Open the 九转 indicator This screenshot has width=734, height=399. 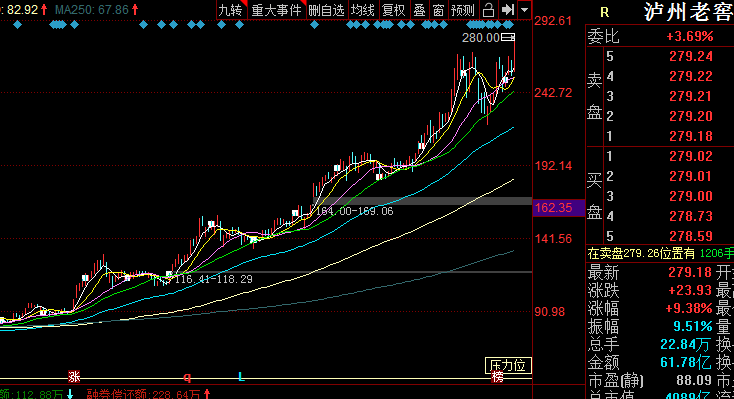[x=230, y=10]
